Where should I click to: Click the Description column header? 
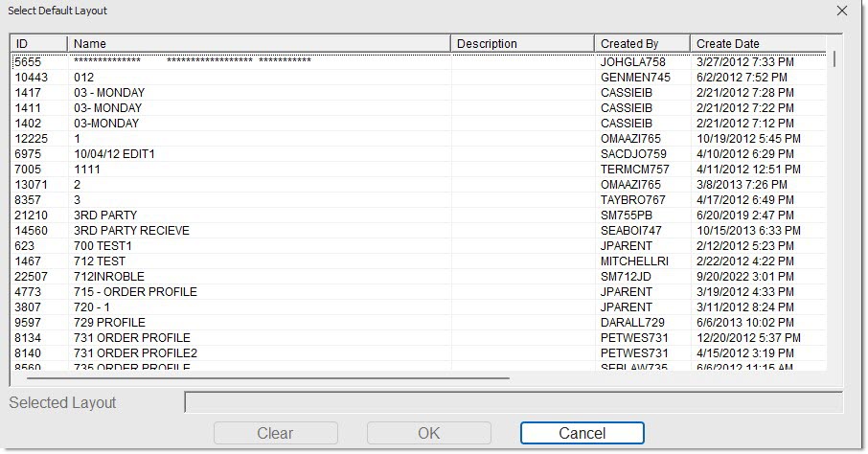pyautogui.click(x=522, y=44)
